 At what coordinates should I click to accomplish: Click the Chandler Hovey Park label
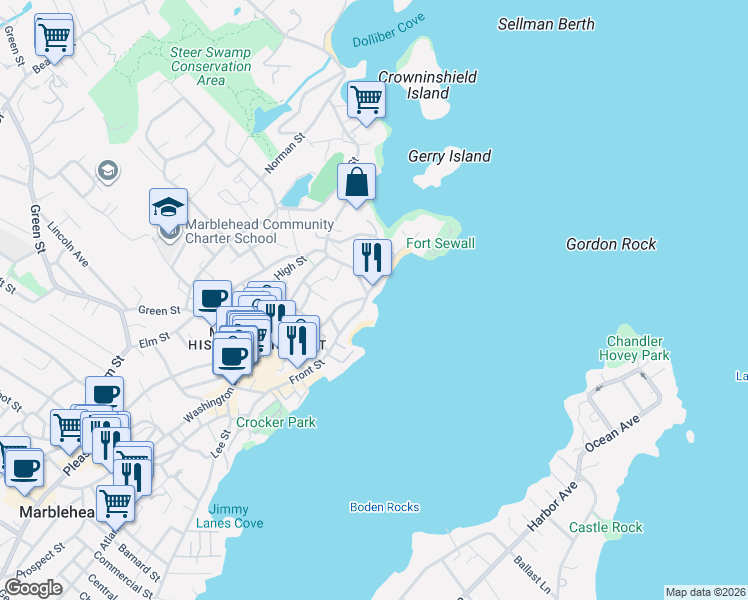pos(634,348)
